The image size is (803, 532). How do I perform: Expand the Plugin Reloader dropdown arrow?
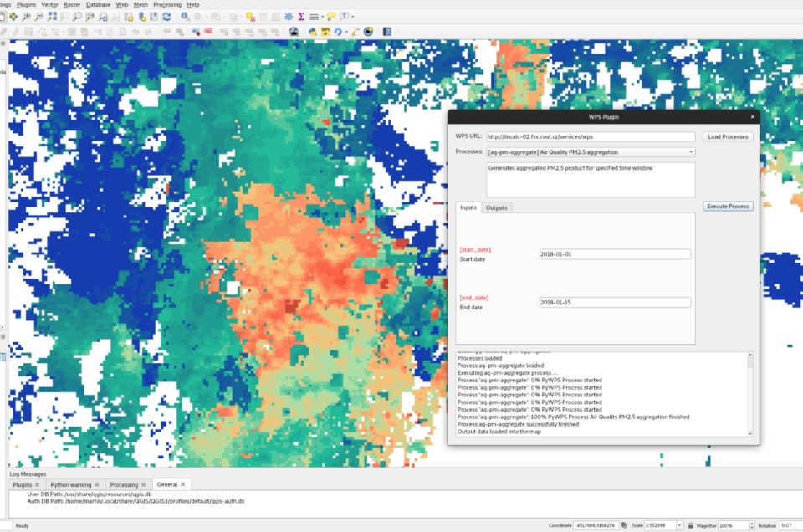[346, 32]
